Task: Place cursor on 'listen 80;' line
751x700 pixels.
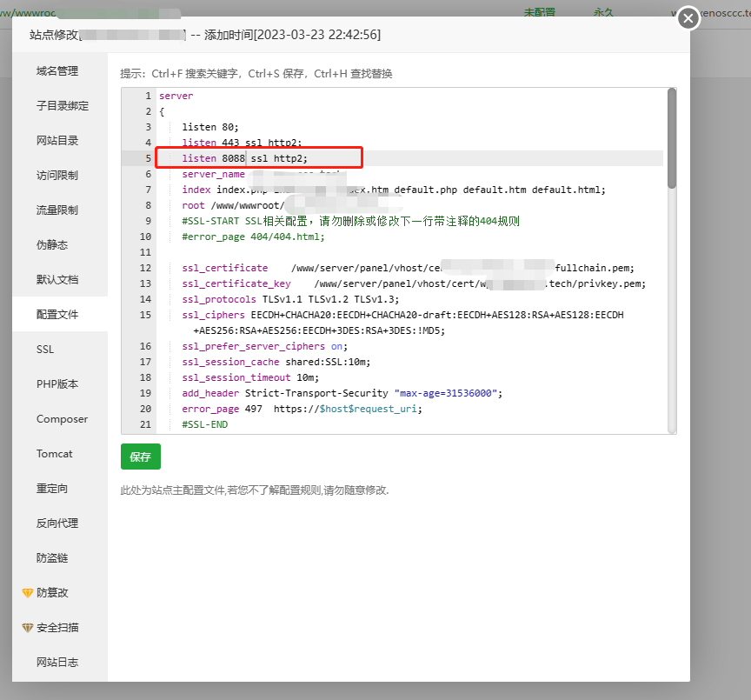Action: pos(209,127)
